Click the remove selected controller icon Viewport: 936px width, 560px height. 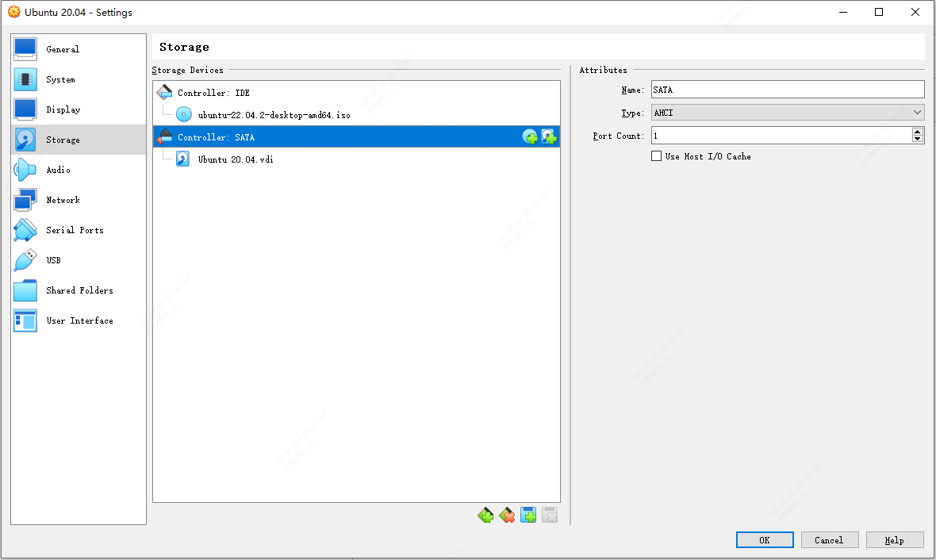pos(507,515)
